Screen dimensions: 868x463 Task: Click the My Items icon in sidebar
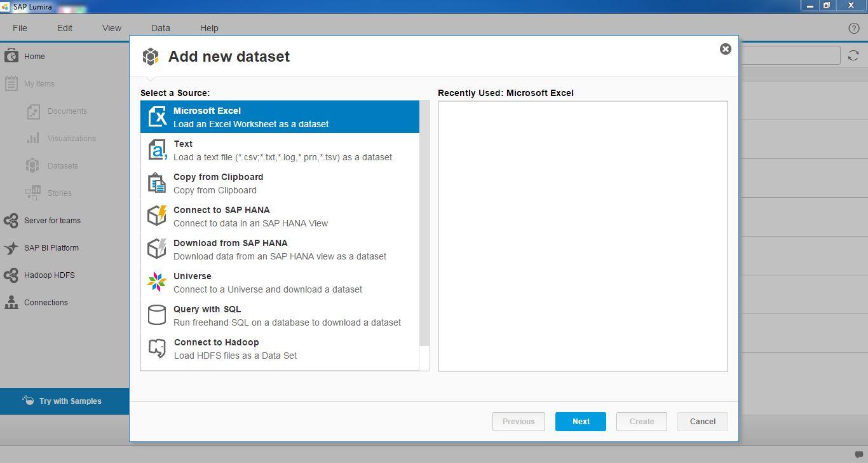[11, 83]
